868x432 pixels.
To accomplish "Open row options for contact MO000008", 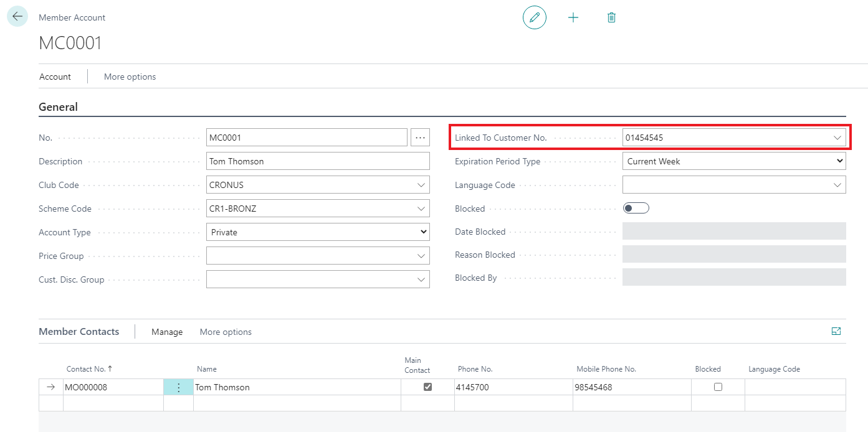I will 178,387.
